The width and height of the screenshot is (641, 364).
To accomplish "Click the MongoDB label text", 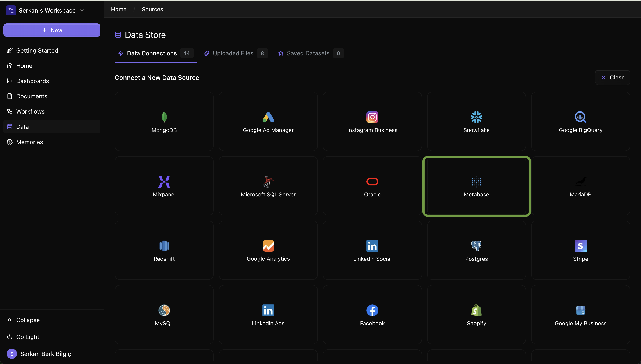I will pos(164,130).
